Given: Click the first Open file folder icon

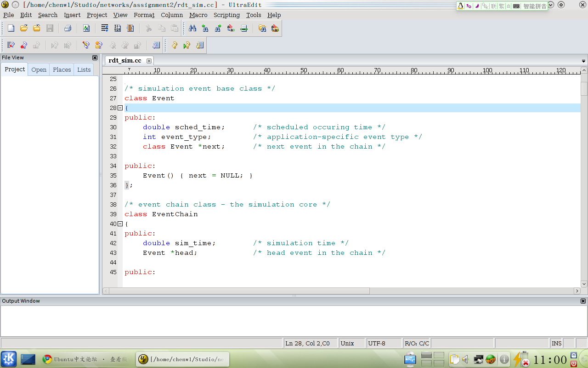Looking at the screenshot, I should [24, 28].
